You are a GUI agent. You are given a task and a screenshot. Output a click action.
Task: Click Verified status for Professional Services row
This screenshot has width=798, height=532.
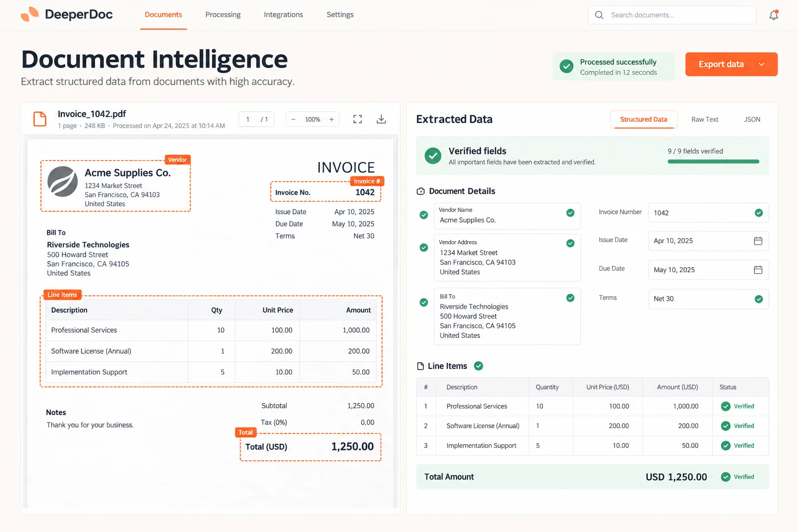click(x=738, y=406)
